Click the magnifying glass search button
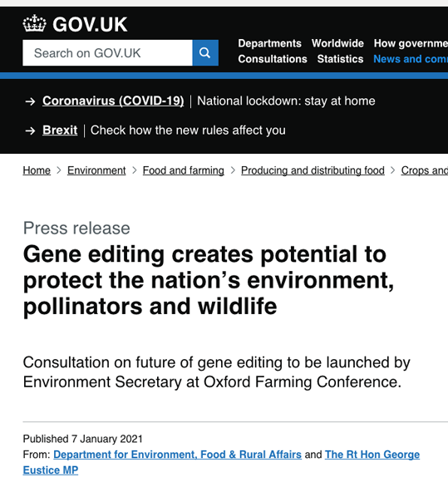 [205, 52]
